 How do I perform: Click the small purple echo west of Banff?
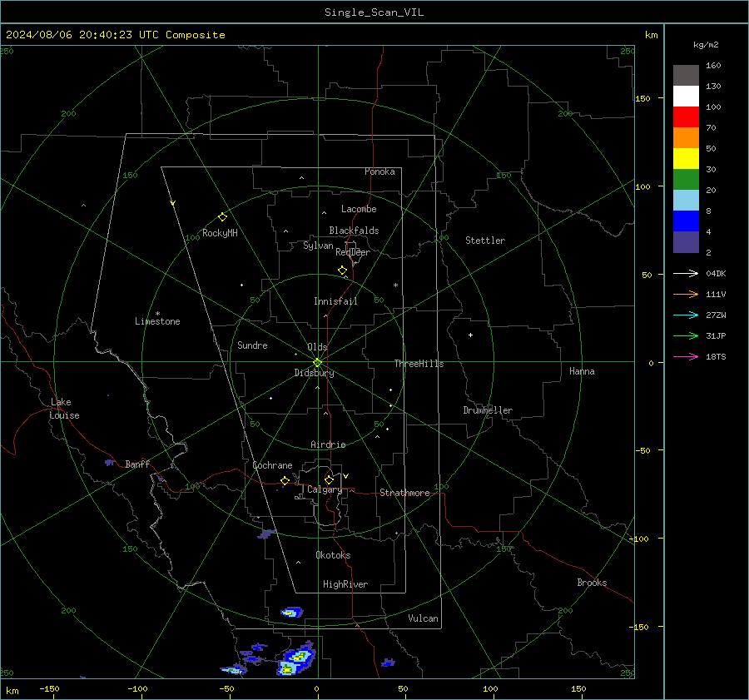110,462
